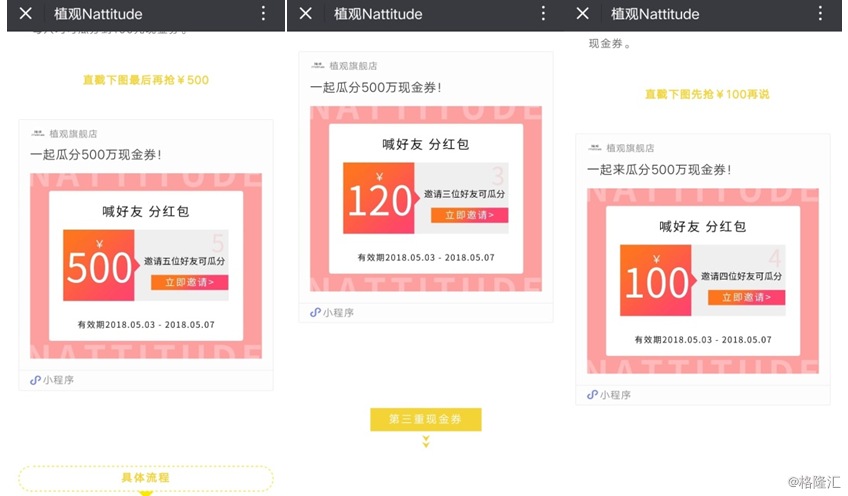Tap the 植观旗舰店 logo on the ¥500 card
848x496 pixels.
(x=38, y=133)
